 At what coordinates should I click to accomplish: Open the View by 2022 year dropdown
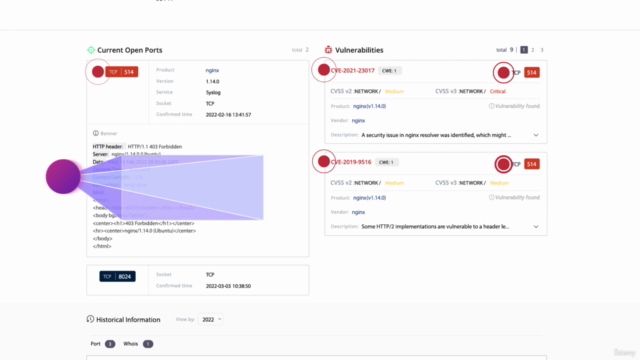tap(211, 319)
